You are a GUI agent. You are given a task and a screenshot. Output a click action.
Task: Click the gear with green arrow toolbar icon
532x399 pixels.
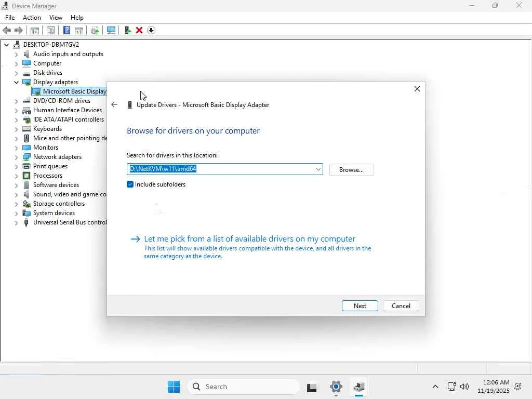click(x=95, y=30)
